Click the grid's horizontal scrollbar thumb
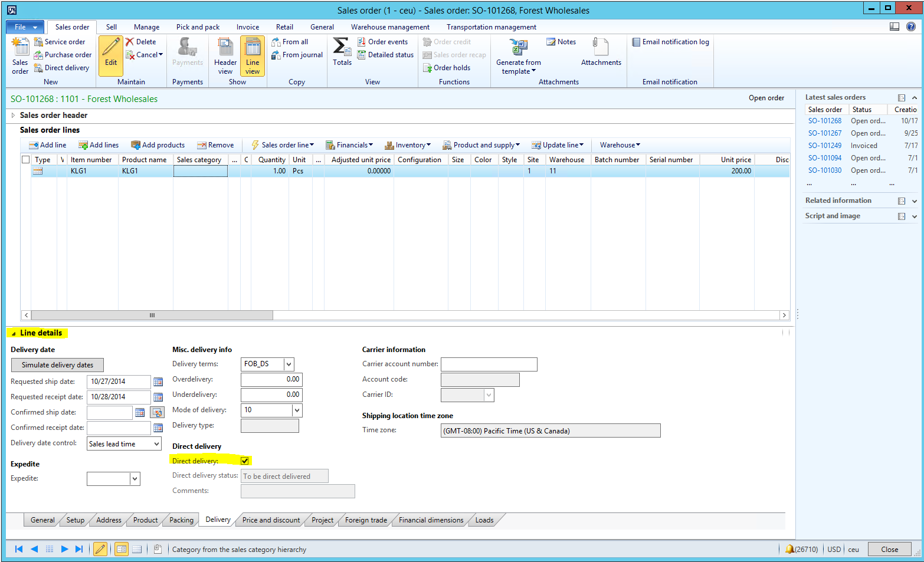The image size is (924, 562). click(x=152, y=315)
